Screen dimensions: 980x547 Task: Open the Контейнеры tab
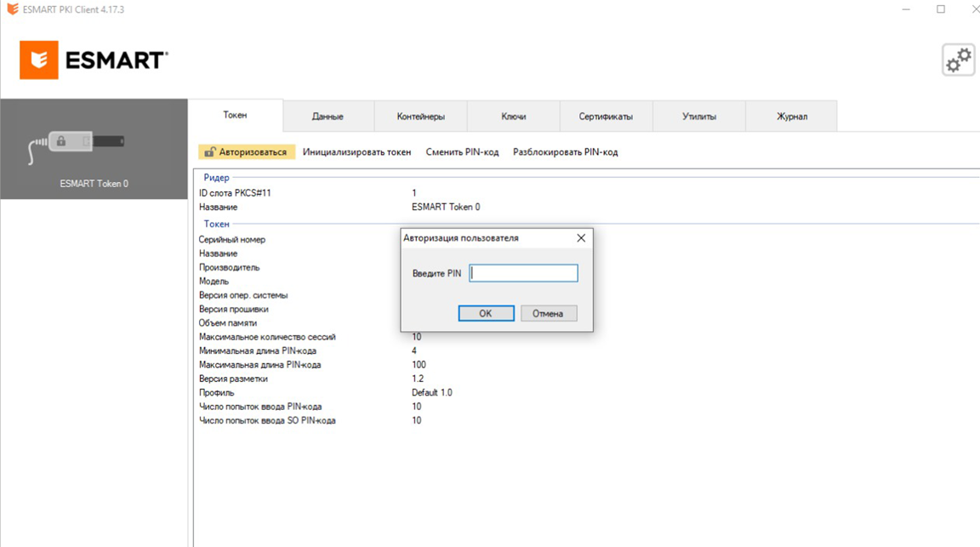pyautogui.click(x=420, y=117)
